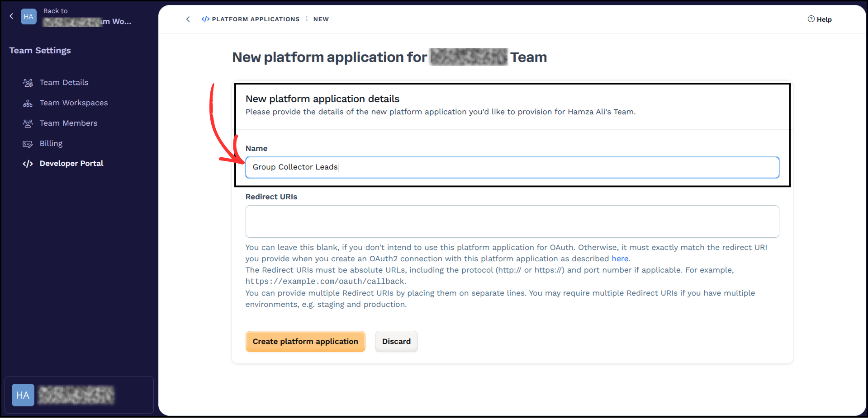The image size is (868, 419).
Task: Click the code icon beside Platform Applications breadcrumb
Action: click(x=205, y=19)
